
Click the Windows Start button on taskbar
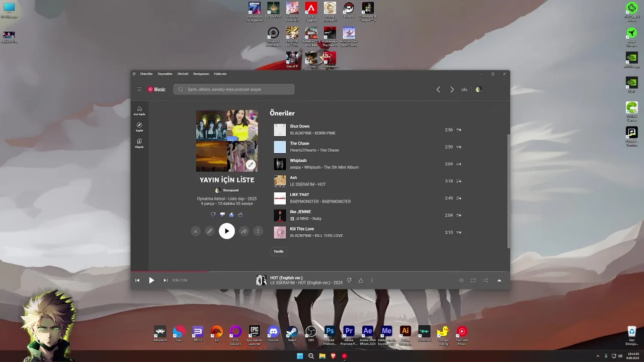[x=300, y=356]
